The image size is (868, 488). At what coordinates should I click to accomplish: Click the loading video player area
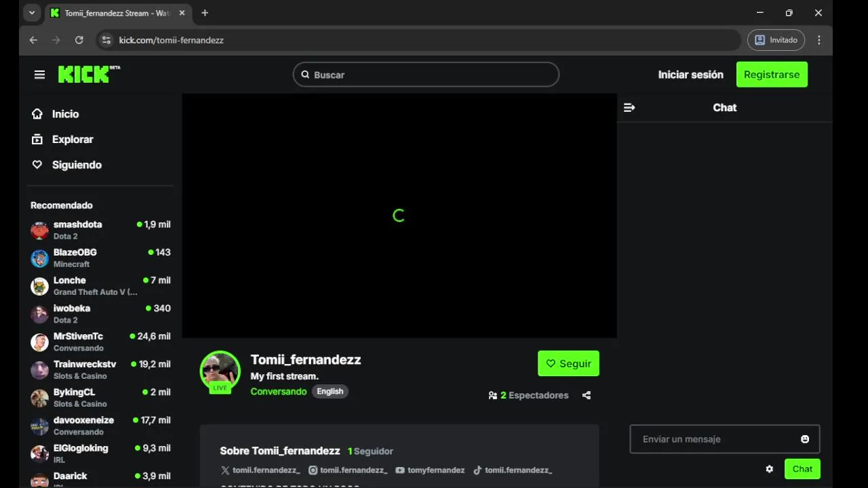[x=399, y=216]
